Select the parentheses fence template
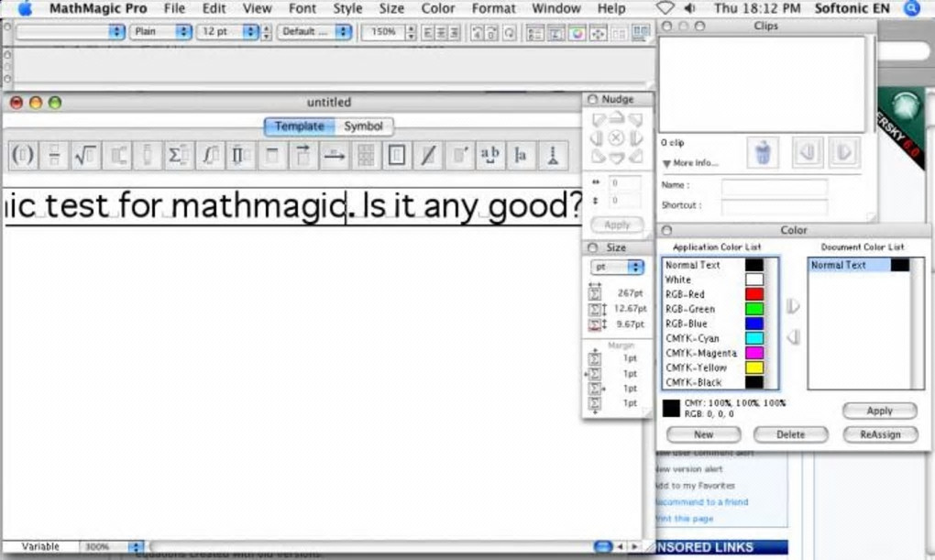 click(x=23, y=156)
